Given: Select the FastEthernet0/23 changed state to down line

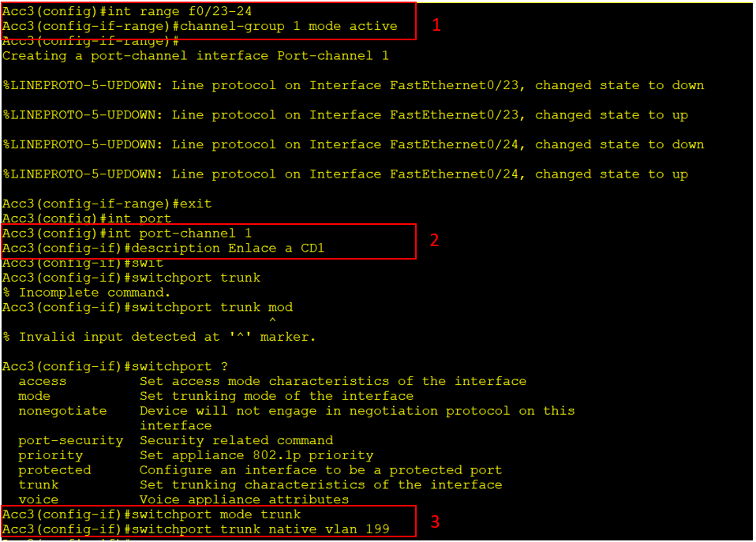Looking at the screenshot, I should (x=353, y=85).
